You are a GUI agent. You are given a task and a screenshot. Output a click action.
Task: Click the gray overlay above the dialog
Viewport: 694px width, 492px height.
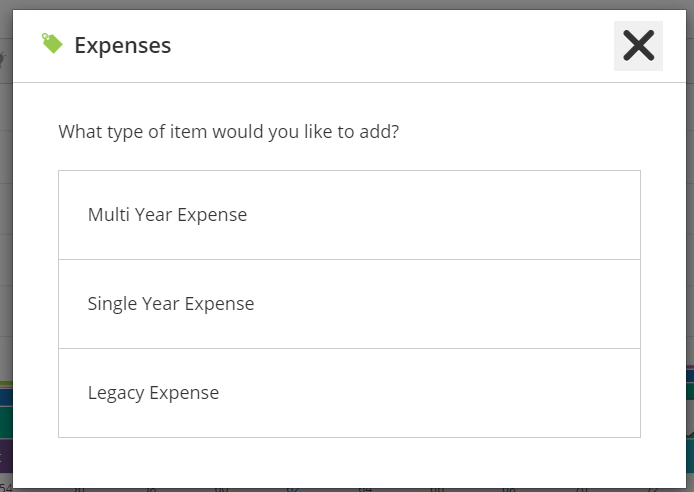click(x=347, y=4)
